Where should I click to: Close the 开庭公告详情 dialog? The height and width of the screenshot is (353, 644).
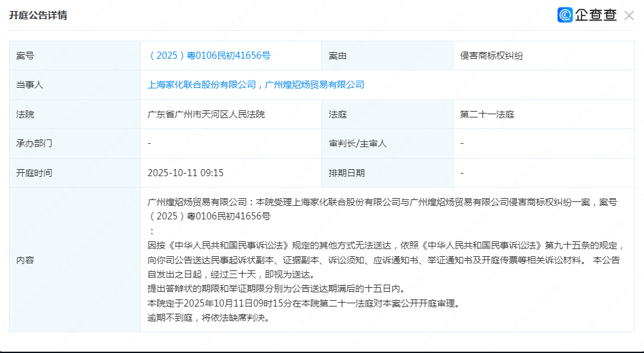pos(629,15)
